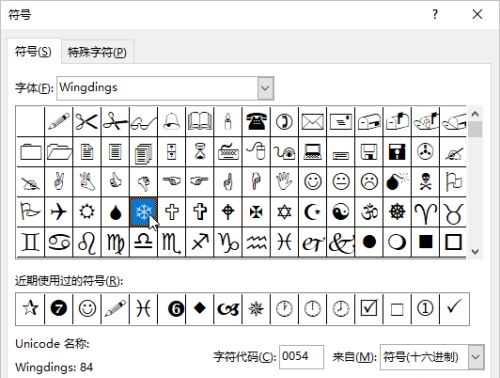Image resolution: width=500 pixels, height=378 pixels.
Task: Select the sun symbol
Action: (x=87, y=212)
